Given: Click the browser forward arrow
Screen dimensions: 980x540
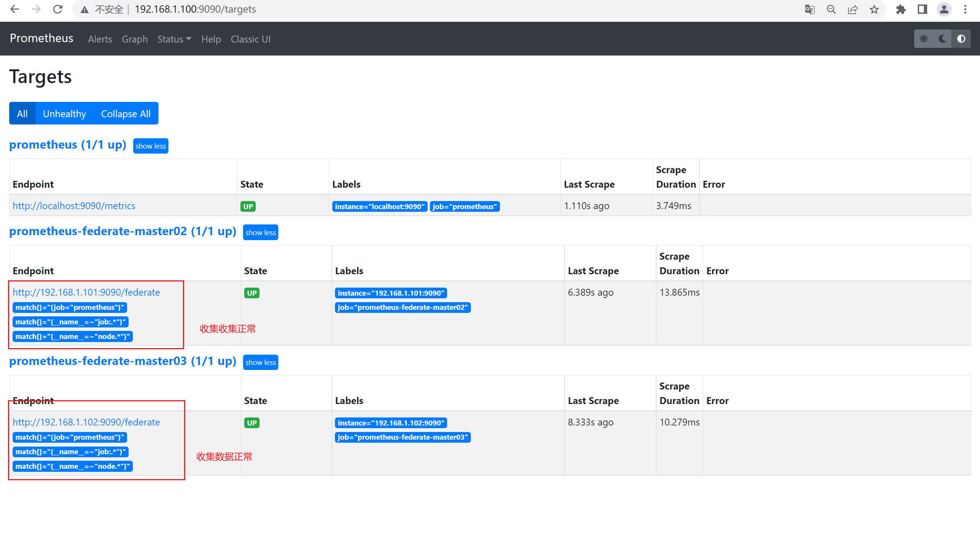Looking at the screenshot, I should [36, 9].
